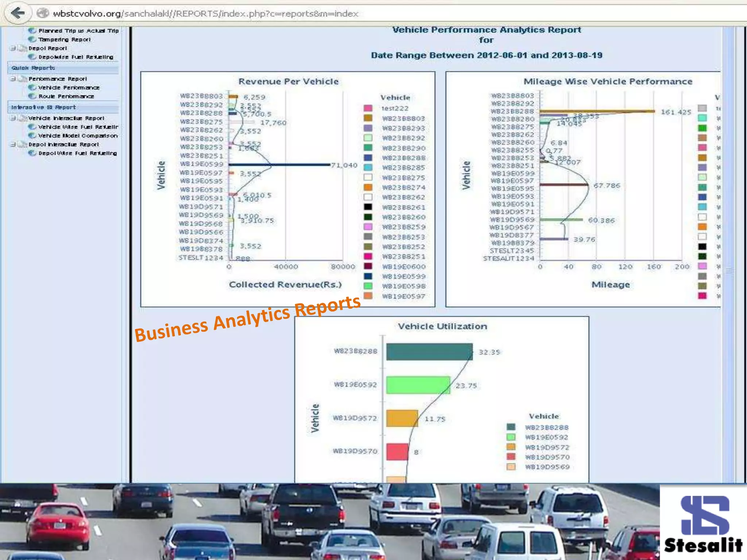Open the Quick Reports section header
This screenshot has height=560, width=747.
click(33, 68)
